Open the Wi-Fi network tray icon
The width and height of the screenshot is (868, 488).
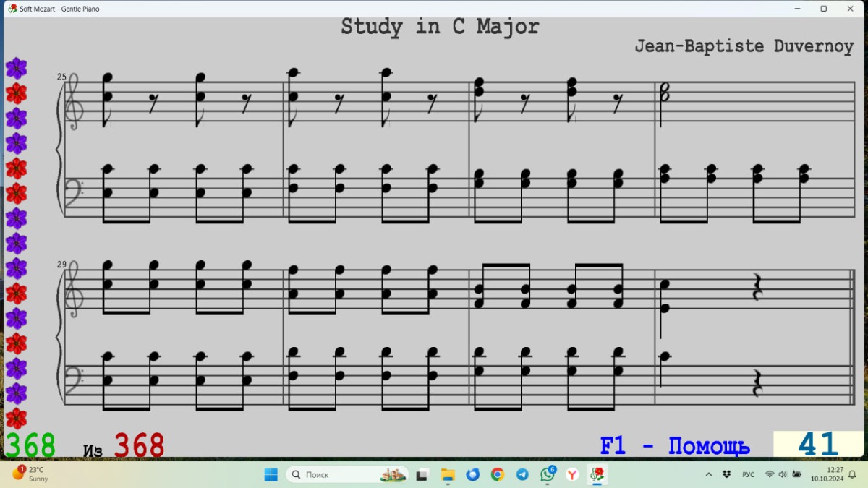coord(770,475)
